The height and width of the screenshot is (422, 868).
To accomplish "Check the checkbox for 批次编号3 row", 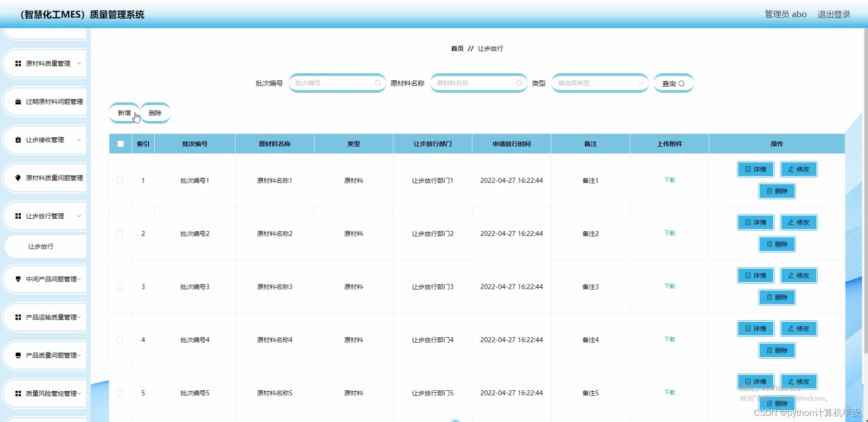I will (x=120, y=287).
